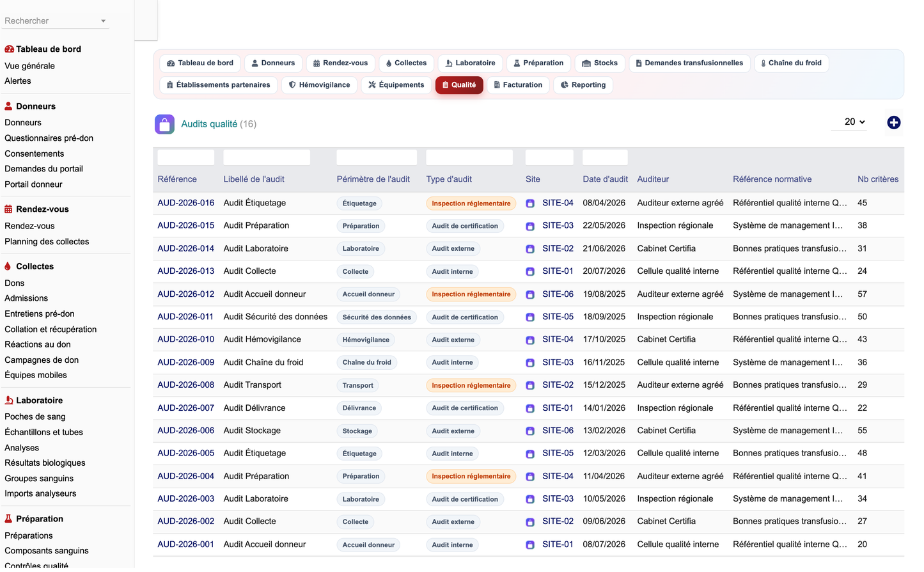
Task: Click the site icon in AUD-2026-001 row
Action: (x=530, y=545)
